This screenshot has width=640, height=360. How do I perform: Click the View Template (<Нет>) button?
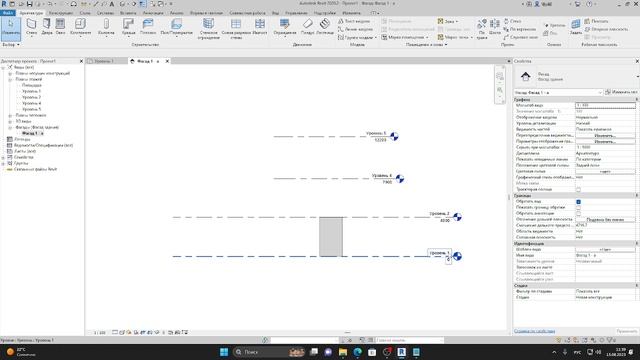coord(605,249)
